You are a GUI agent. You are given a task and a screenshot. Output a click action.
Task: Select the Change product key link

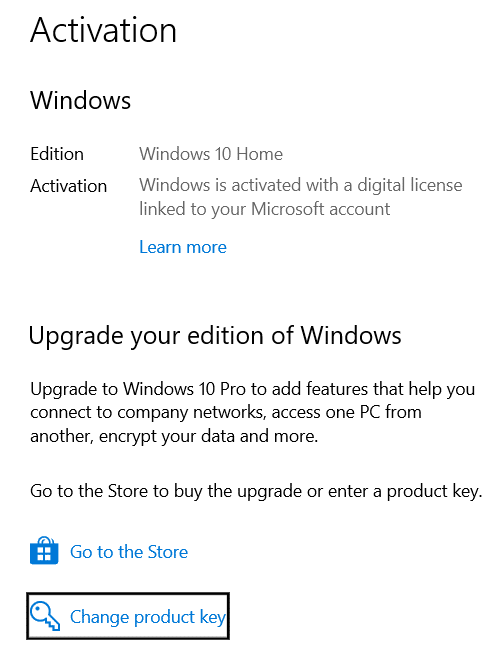click(148, 617)
